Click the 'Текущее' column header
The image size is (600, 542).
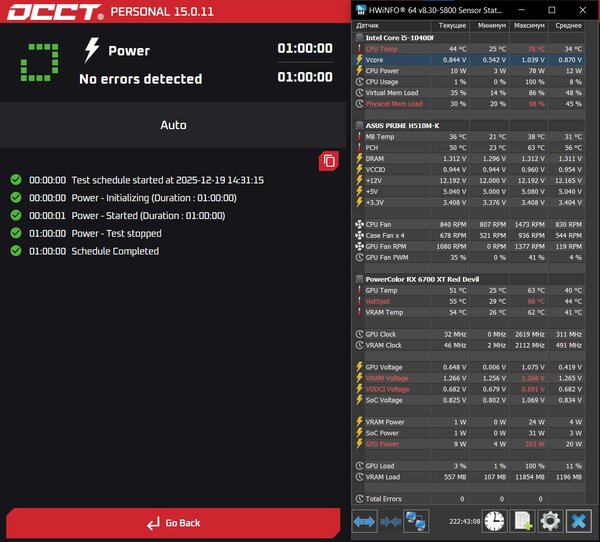pyautogui.click(x=450, y=26)
